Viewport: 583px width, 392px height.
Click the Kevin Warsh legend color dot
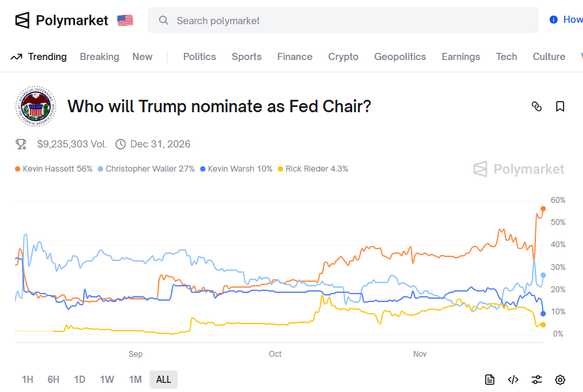204,168
